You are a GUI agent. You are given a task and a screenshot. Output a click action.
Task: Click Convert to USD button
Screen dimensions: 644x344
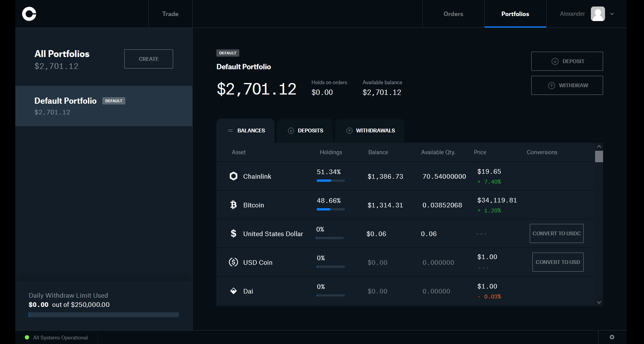tap(558, 262)
